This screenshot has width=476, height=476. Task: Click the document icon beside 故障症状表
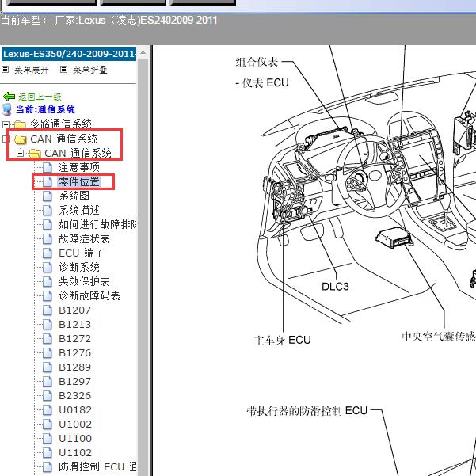47,238
